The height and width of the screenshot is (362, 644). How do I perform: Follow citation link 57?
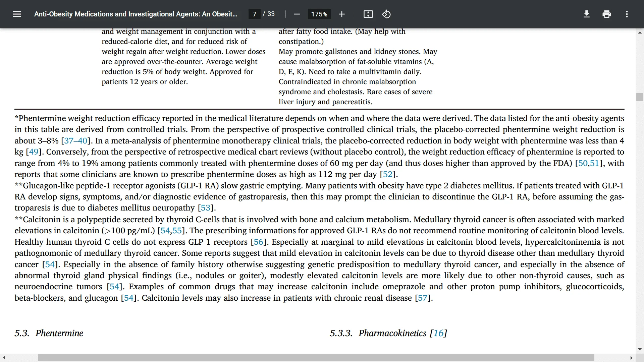pos(422,298)
